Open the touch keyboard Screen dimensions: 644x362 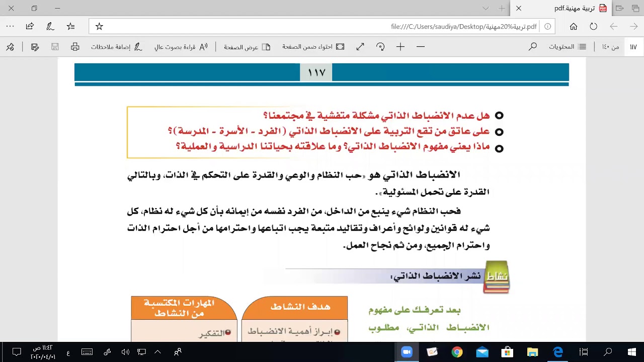click(x=87, y=352)
